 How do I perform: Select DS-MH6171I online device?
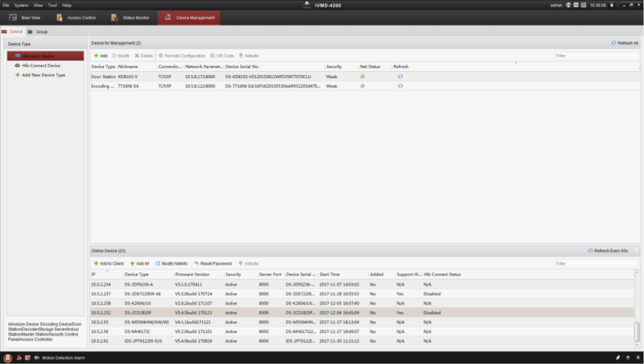[x=362, y=331]
